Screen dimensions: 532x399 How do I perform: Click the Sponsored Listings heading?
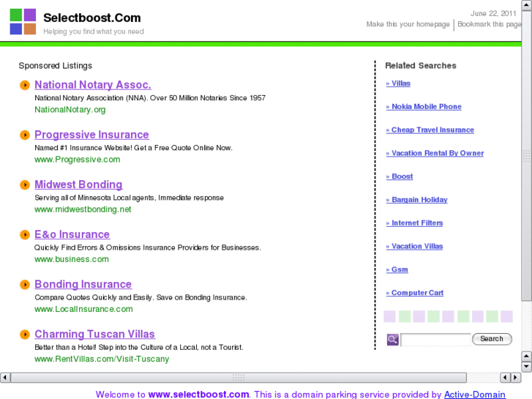[56, 66]
